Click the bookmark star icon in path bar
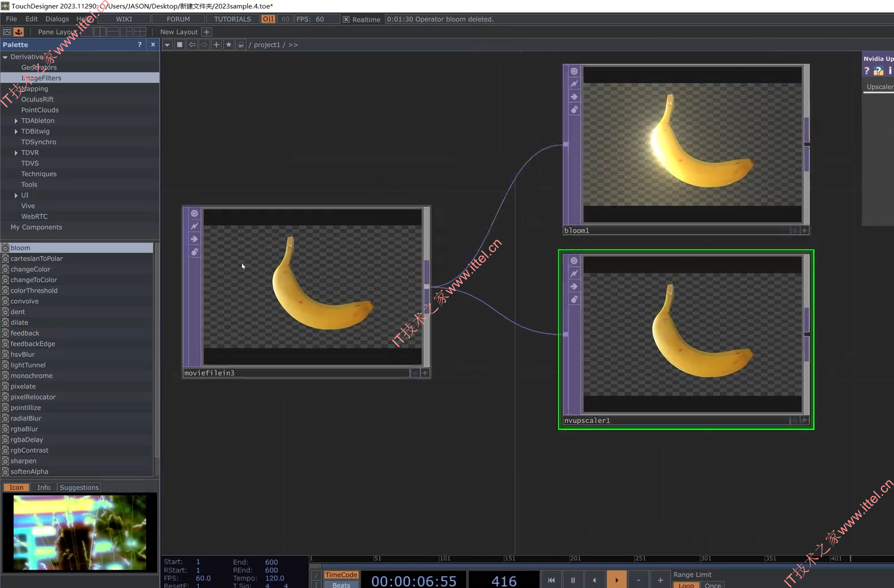This screenshot has height=588, width=894. click(228, 44)
